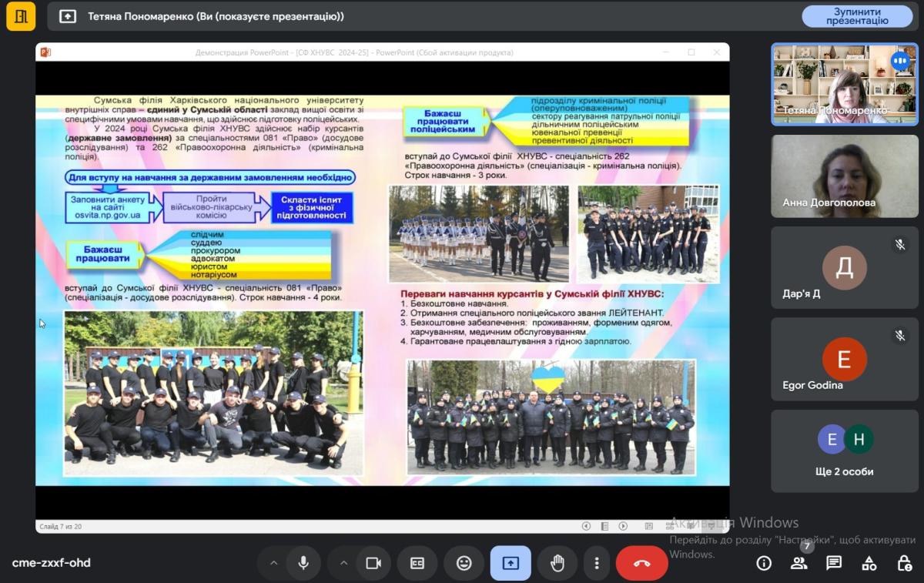Viewport: 924px width, 583px height.
Task: Click the present screen icon
Action: pyautogui.click(x=511, y=563)
